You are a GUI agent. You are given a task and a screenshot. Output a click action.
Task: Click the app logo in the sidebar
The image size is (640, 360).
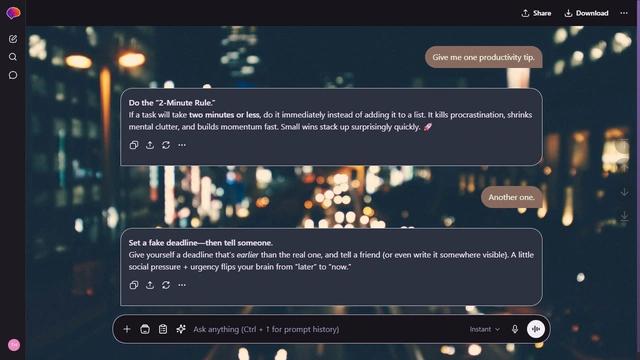[x=13, y=13]
